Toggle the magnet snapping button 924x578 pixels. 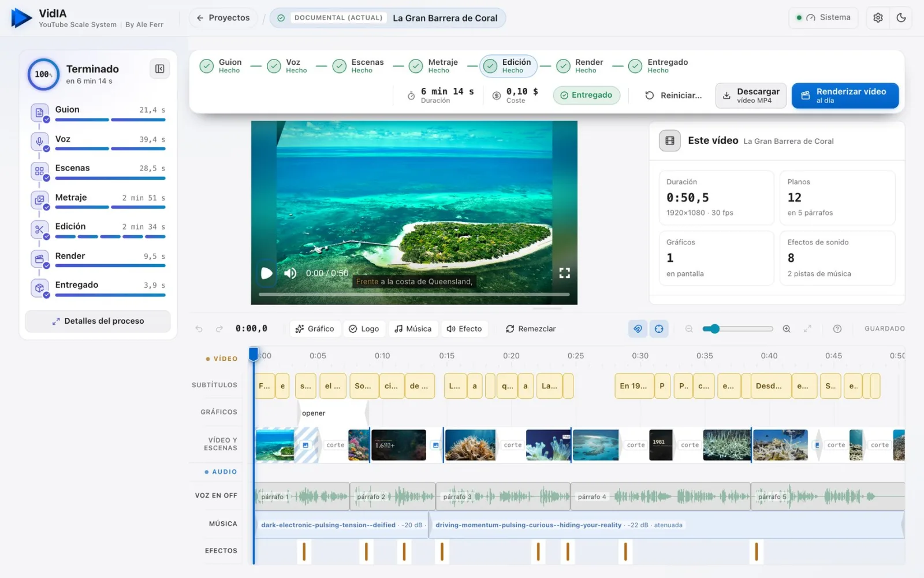pos(638,329)
